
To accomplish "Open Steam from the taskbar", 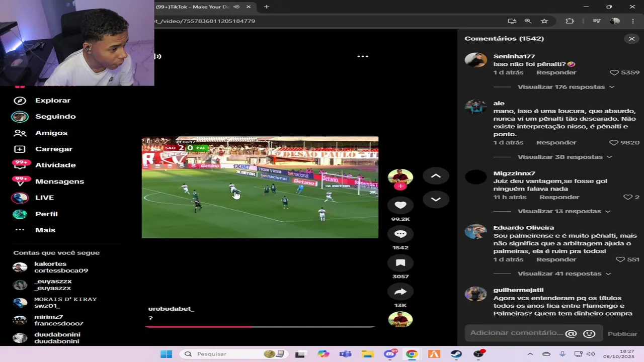I will tap(456, 354).
